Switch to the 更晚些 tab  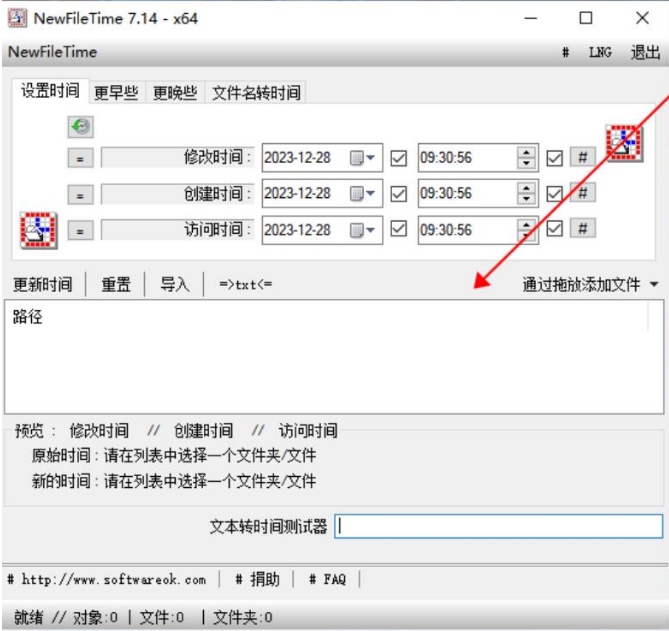pyautogui.click(x=175, y=93)
